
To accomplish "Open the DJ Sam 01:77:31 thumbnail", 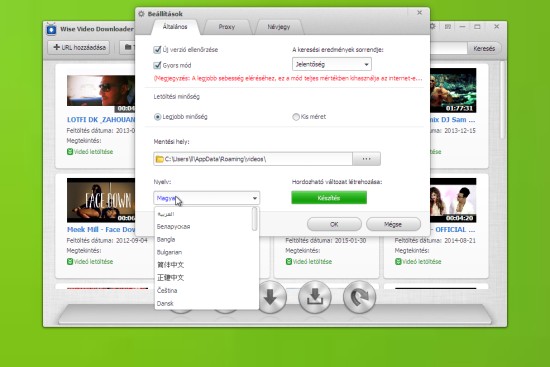I will tap(453, 91).
